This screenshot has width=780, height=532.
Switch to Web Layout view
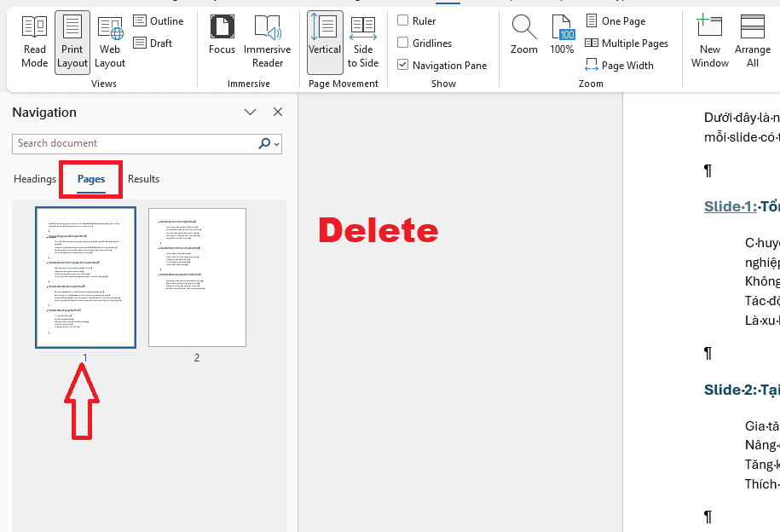click(x=110, y=43)
